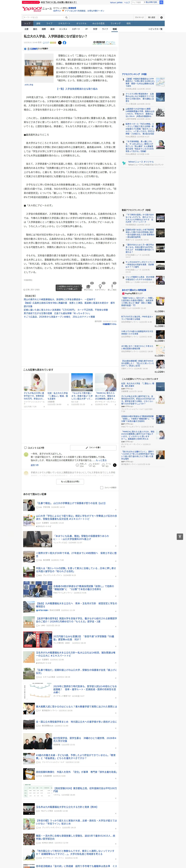
Task: Select the エキスパート navigation tab
Action: 64,24
